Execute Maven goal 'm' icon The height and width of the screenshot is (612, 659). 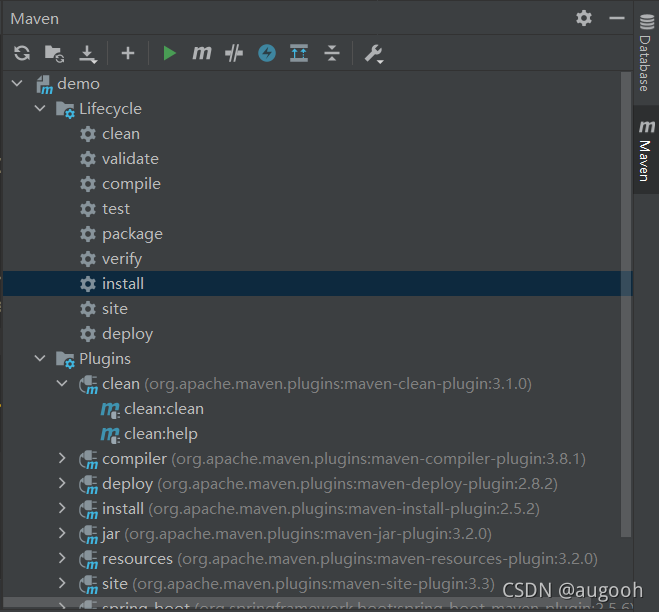coord(202,53)
